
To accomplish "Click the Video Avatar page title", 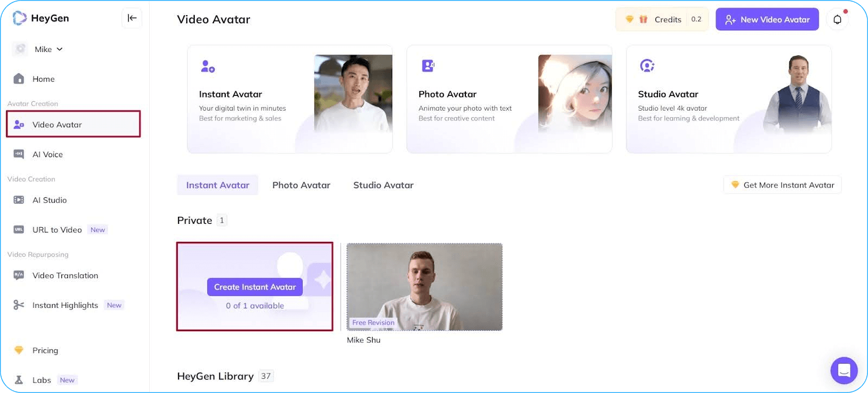I will click(214, 20).
